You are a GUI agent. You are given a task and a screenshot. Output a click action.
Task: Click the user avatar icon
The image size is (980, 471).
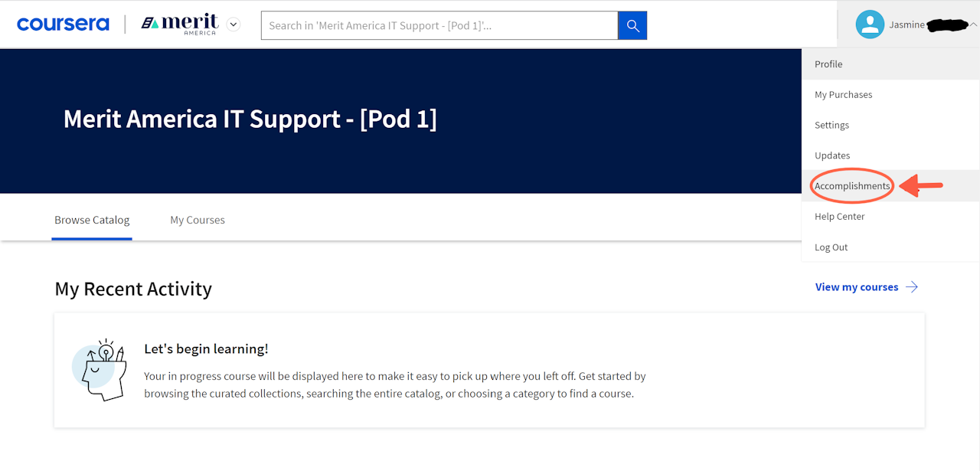tap(870, 25)
